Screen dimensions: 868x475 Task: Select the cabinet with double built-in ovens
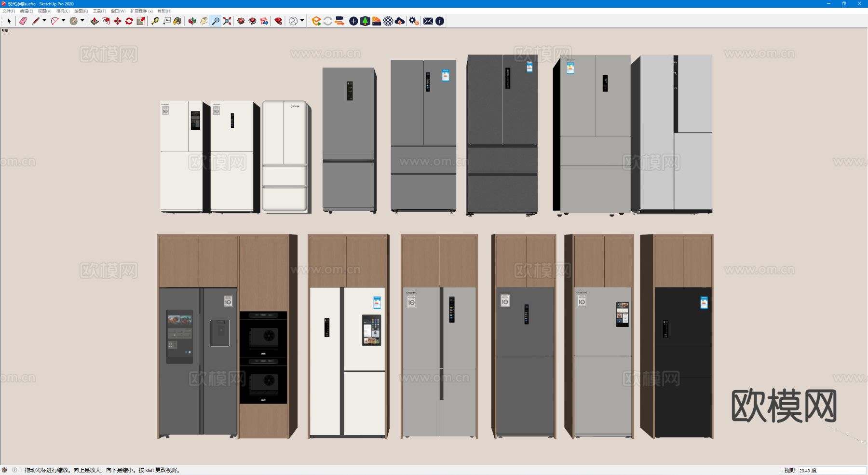268,336
